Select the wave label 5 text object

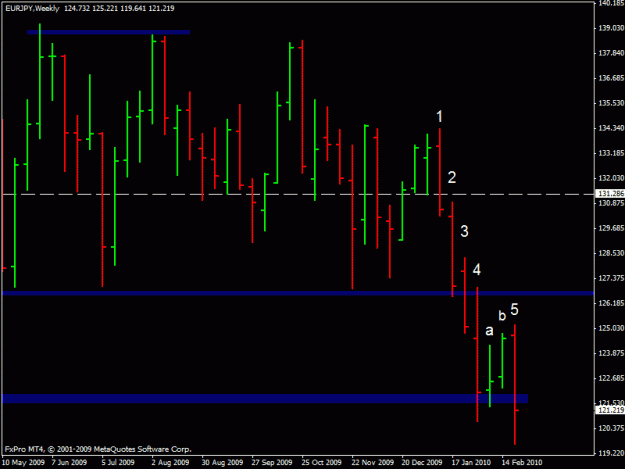point(515,309)
